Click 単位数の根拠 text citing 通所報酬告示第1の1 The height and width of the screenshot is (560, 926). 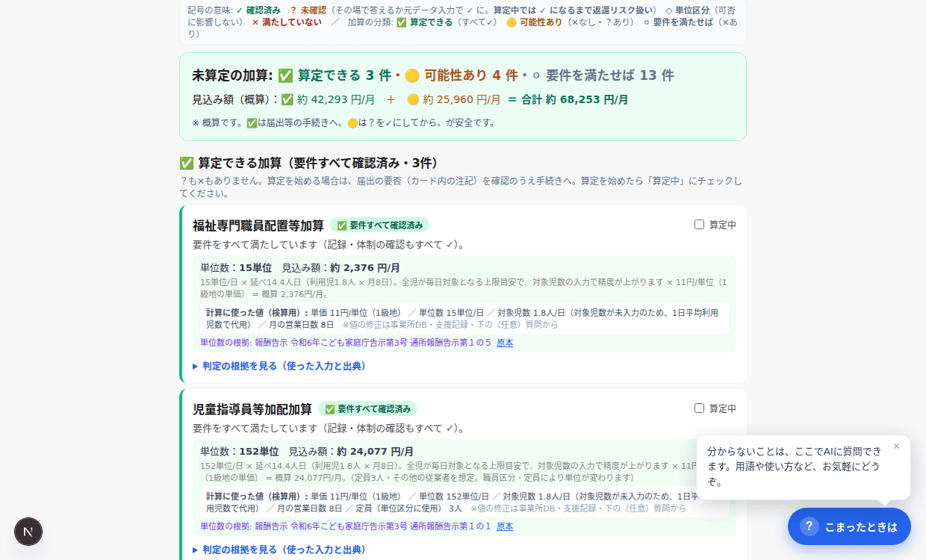tap(346, 526)
